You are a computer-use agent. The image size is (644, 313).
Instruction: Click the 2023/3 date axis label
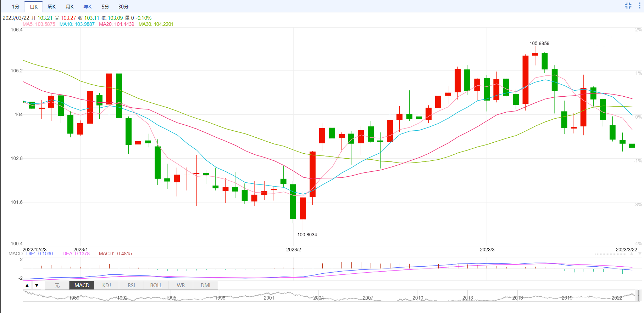(487, 249)
